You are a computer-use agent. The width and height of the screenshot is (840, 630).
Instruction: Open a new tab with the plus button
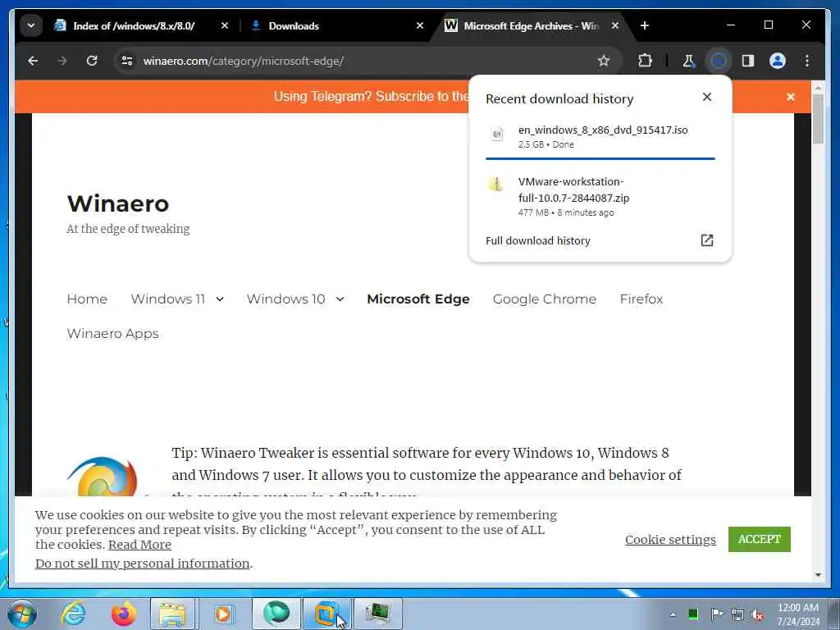pyautogui.click(x=645, y=25)
